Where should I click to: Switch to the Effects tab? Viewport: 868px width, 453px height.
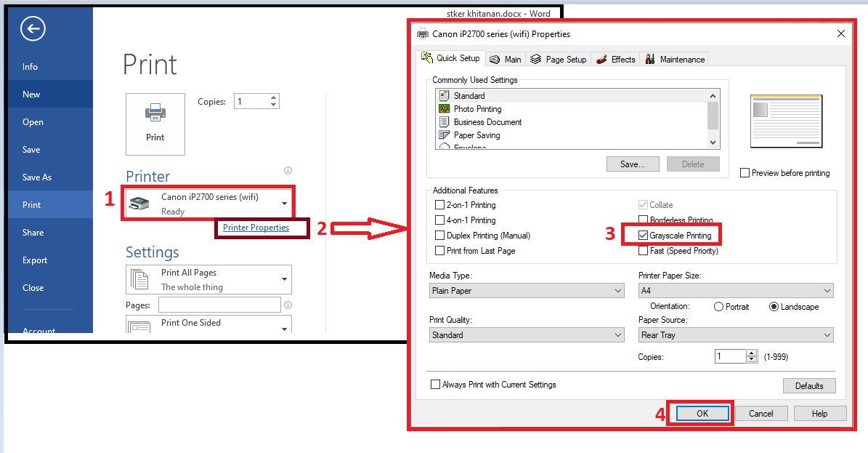pyautogui.click(x=615, y=60)
